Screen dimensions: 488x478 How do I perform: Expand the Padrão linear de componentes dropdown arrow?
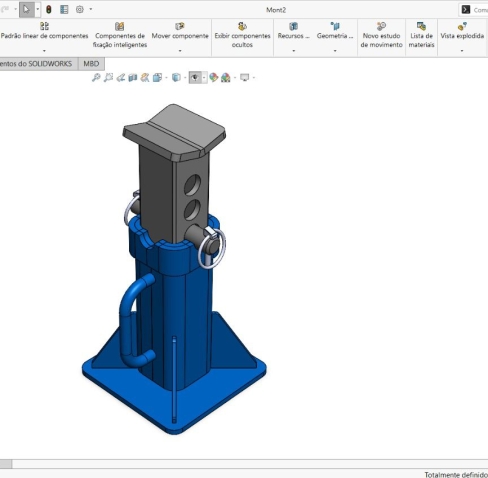tap(44, 51)
